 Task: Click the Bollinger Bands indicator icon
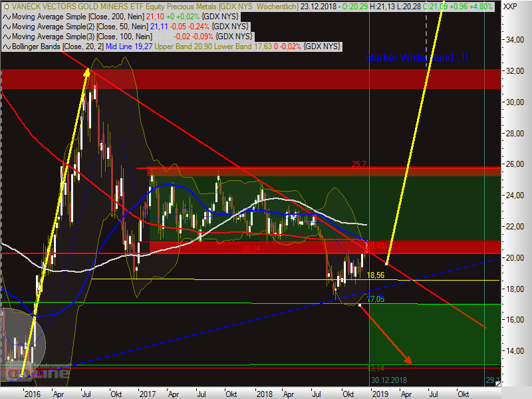pos(7,47)
